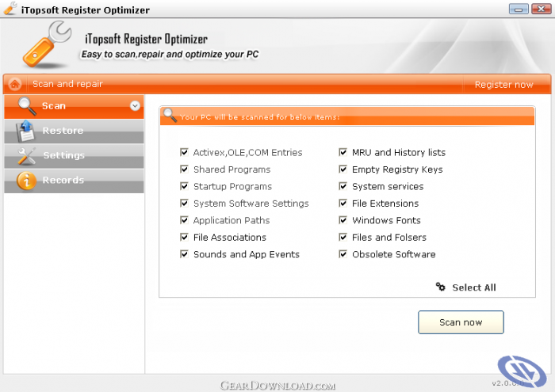
Task: Toggle File Extensions checkbox
Action: pos(343,203)
